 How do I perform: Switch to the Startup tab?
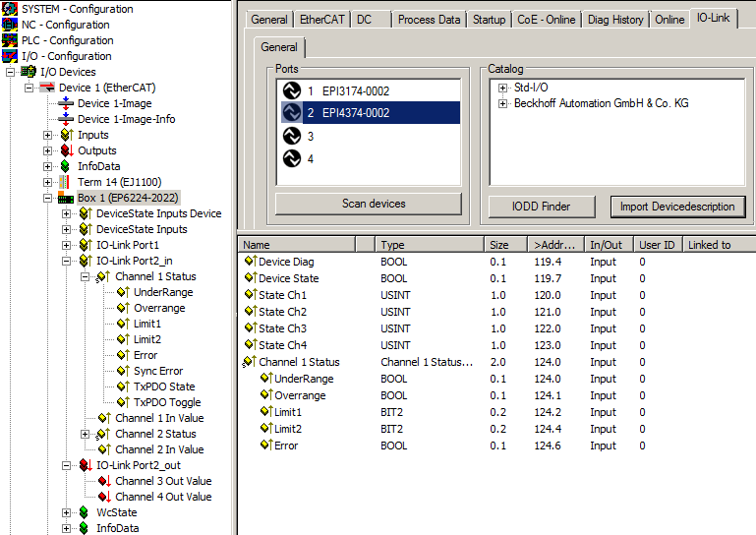[x=489, y=20]
